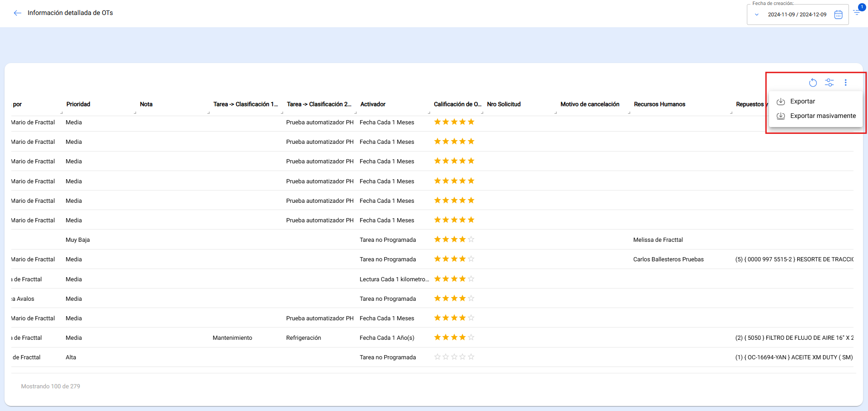Select the Melissa de Fracttal cell

(x=657, y=240)
